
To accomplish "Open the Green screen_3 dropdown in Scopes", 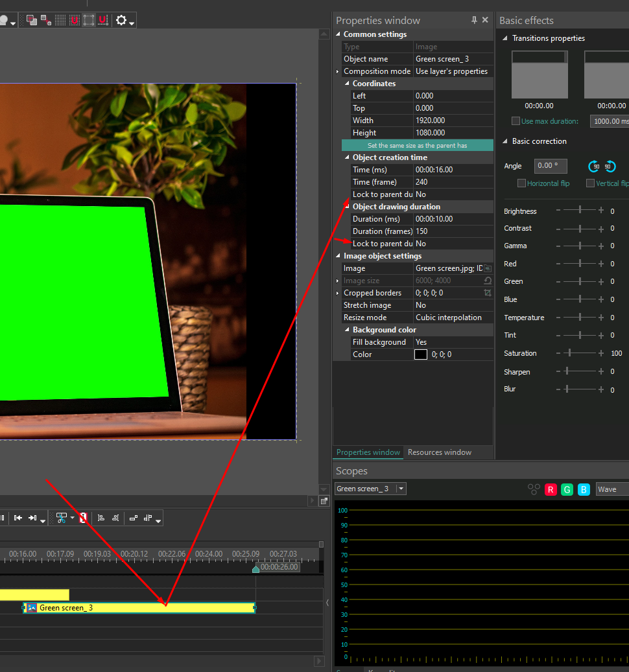I will pos(401,489).
